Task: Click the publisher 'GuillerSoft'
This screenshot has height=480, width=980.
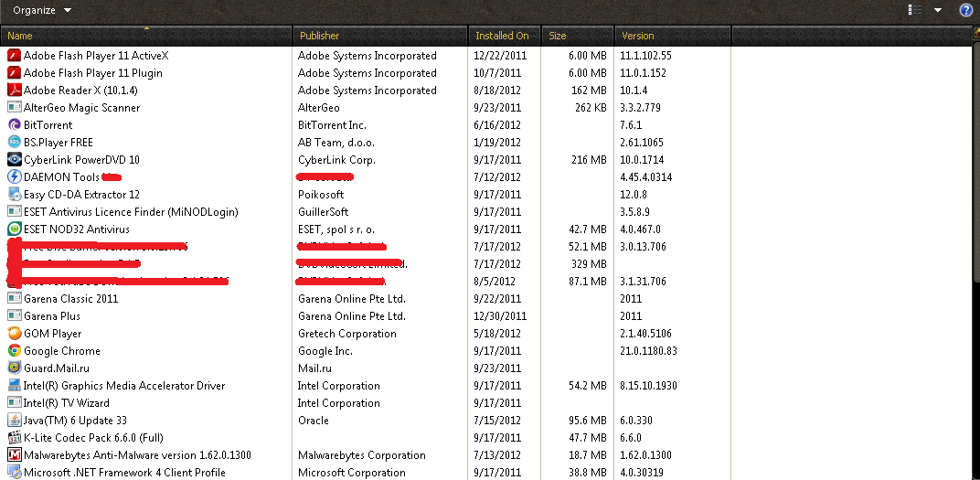Action: [323, 212]
